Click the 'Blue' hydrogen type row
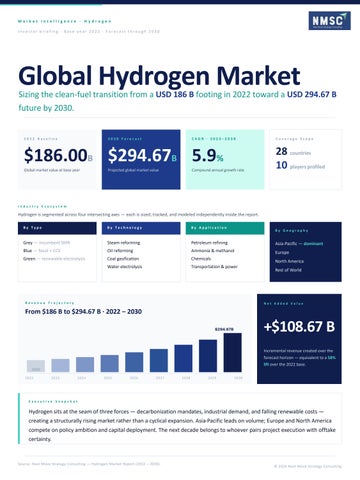This screenshot has height=480, width=360. 42,251
